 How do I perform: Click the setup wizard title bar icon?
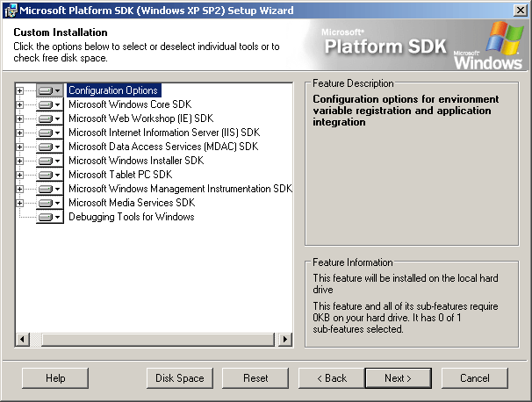(x=11, y=11)
